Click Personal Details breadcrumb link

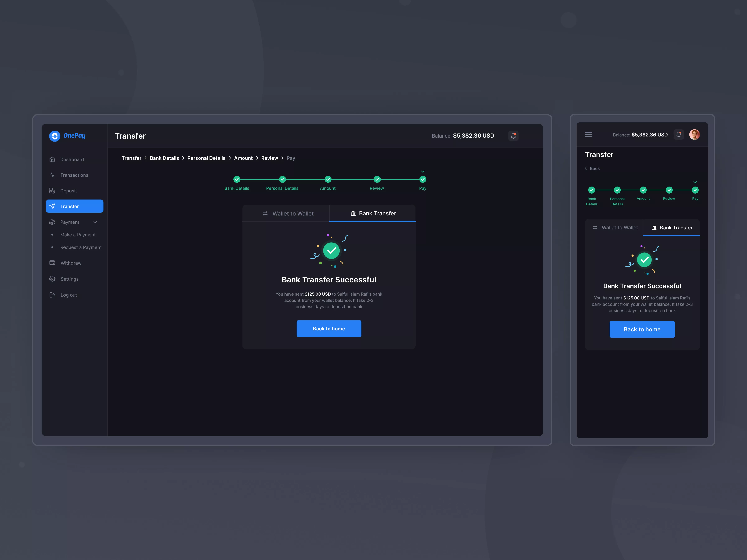click(x=206, y=158)
